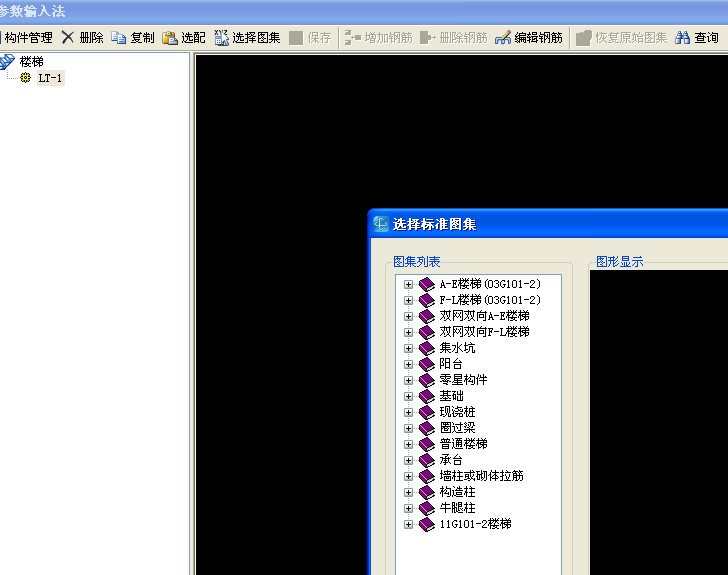Click the 选配 toolbar label
Viewport: 728px width, 575px height.
tap(193, 38)
